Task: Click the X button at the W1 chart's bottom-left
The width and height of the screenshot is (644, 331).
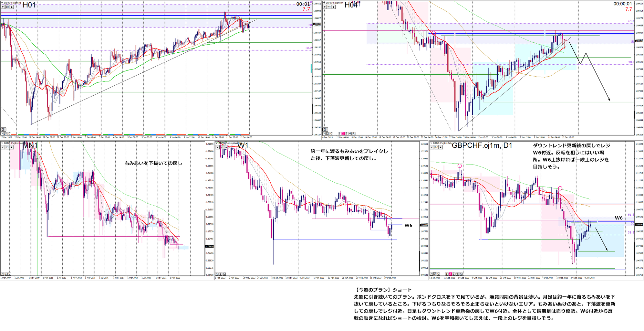Action: click(217, 274)
